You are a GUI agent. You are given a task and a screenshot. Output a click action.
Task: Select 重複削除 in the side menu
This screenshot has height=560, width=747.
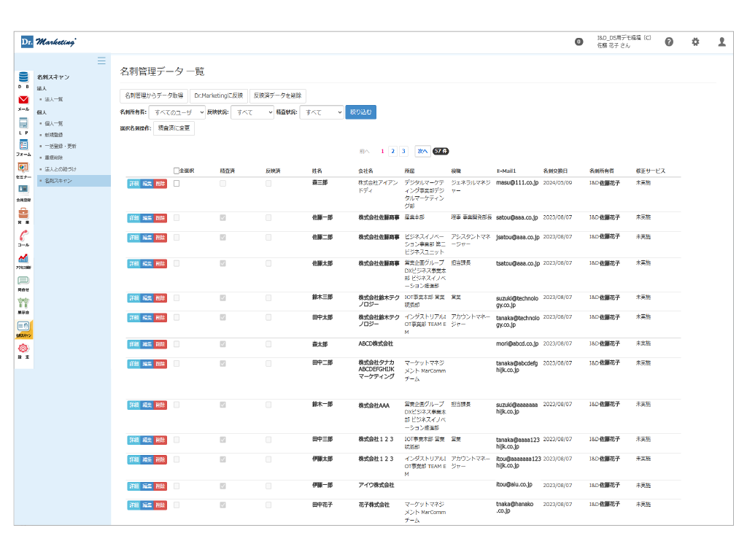point(54,157)
